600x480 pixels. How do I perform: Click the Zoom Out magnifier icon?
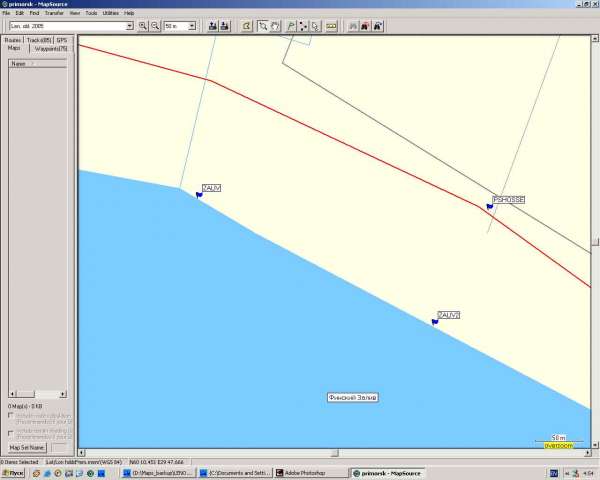(x=155, y=25)
